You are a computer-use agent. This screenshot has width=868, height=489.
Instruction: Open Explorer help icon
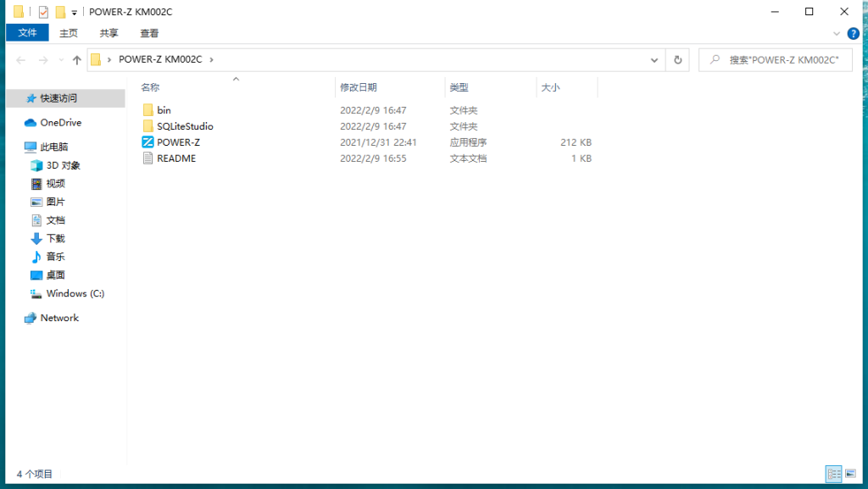click(853, 34)
